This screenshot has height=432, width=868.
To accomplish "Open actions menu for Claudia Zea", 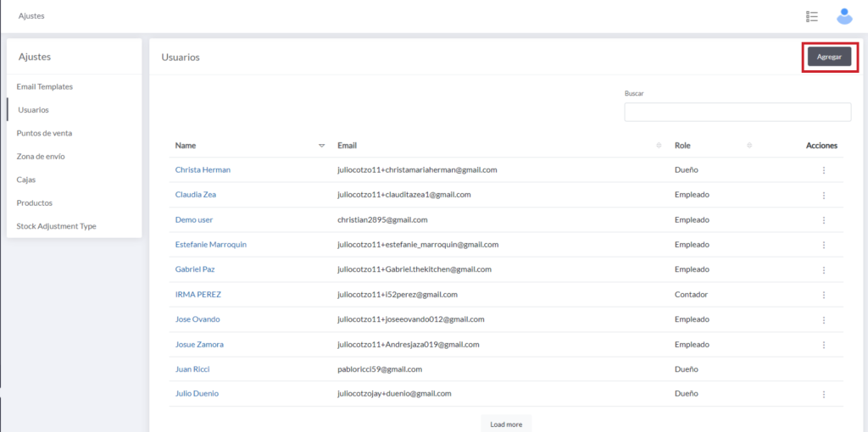I will pyautogui.click(x=823, y=195).
